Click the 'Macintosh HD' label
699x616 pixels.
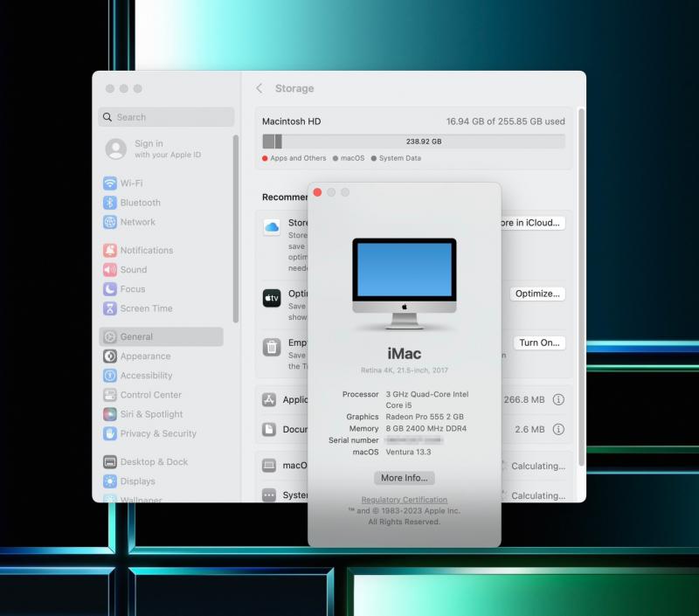point(291,121)
